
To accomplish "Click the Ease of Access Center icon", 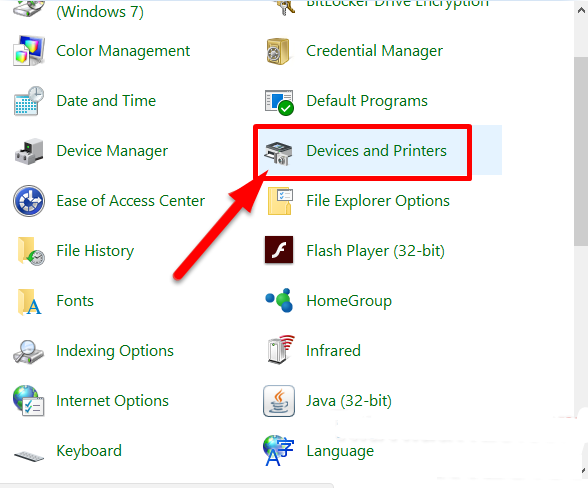I will (x=29, y=201).
